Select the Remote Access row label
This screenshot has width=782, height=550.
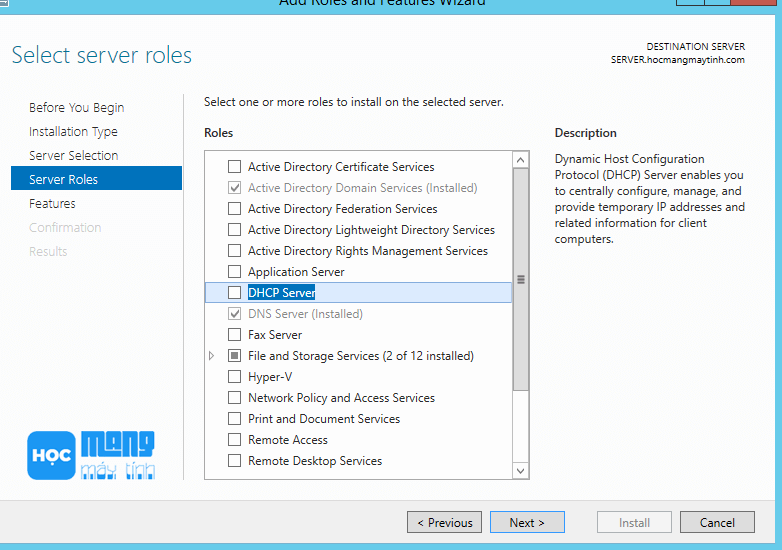click(x=288, y=440)
